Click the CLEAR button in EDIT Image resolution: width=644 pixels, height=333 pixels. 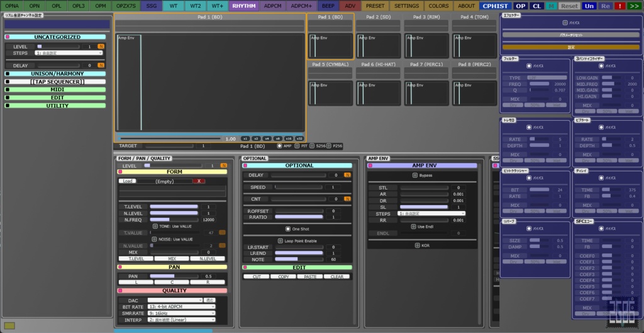click(337, 277)
